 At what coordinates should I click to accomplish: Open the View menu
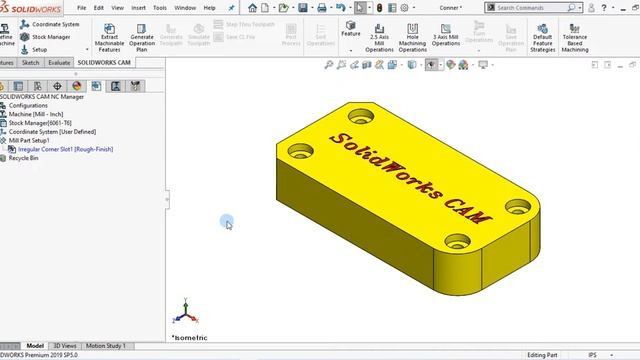point(118,8)
